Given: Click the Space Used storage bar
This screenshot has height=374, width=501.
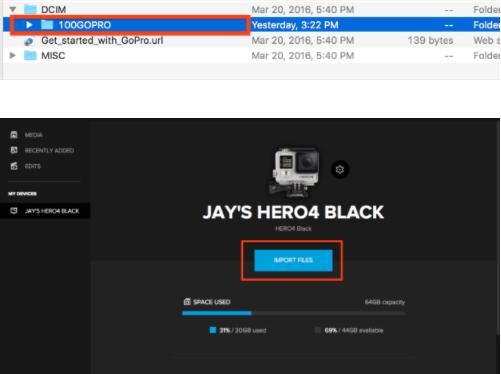Looking at the screenshot, I should pos(293,313).
